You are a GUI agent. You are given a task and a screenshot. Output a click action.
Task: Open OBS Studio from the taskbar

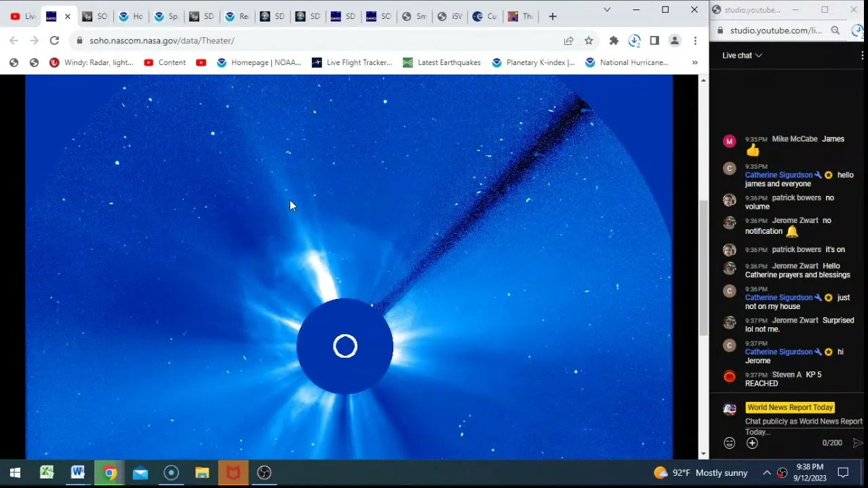tap(264, 473)
